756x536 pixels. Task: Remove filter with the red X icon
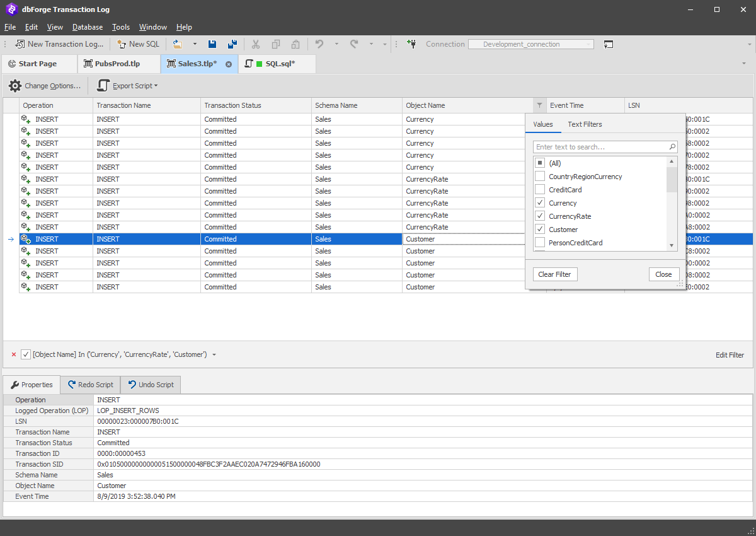click(x=14, y=354)
